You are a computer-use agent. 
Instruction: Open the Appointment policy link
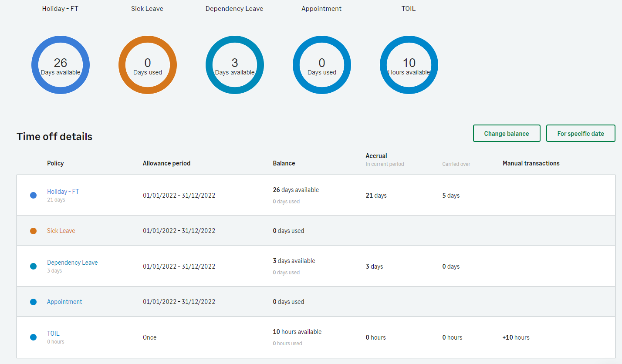(x=64, y=302)
